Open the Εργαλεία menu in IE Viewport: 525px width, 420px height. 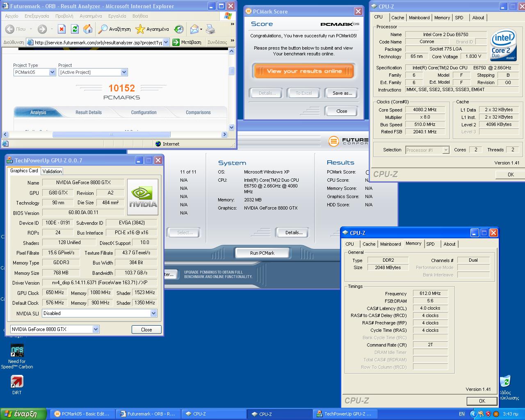(117, 16)
